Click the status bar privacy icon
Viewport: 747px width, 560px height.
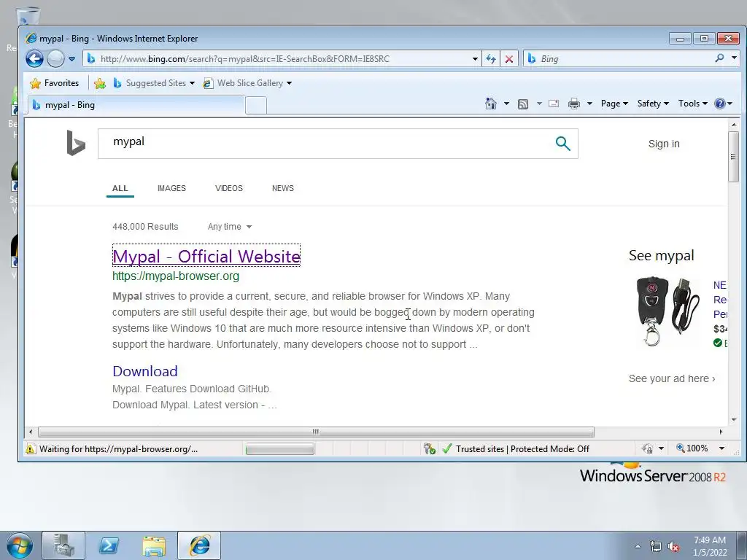[x=647, y=448]
